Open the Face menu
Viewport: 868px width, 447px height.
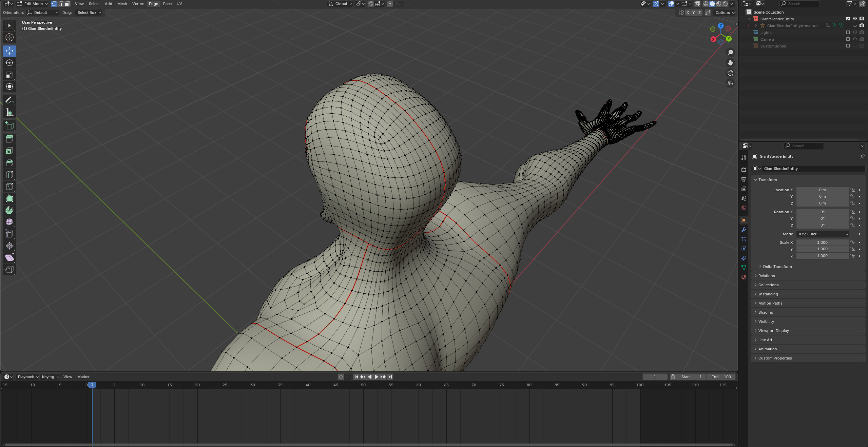coord(167,4)
